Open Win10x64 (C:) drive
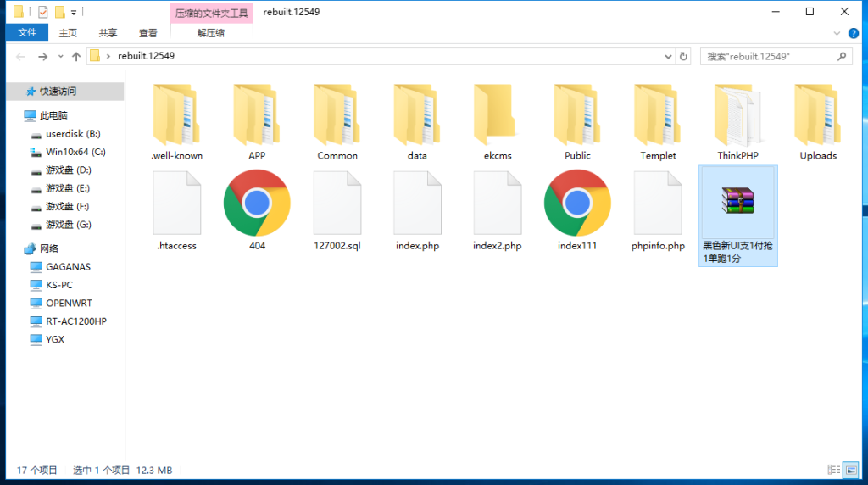This screenshot has width=868, height=485. coord(75,152)
